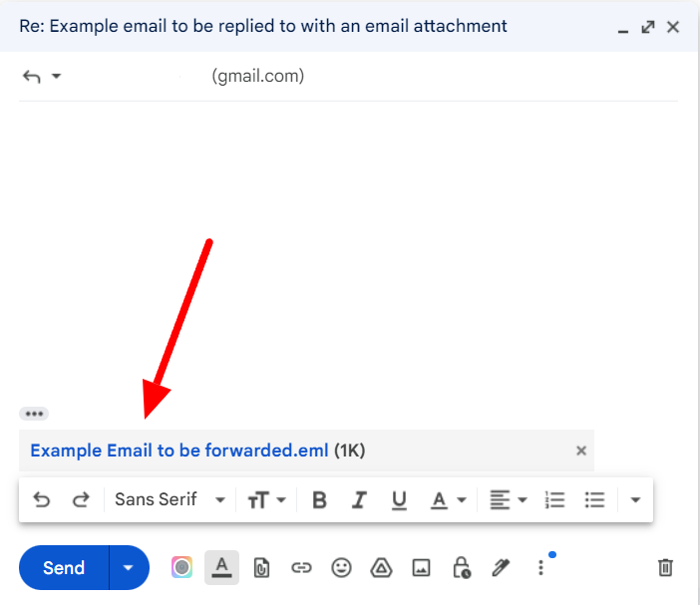The height and width of the screenshot is (605, 700).
Task: Insert signature pen icon
Action: click(501, 568)
